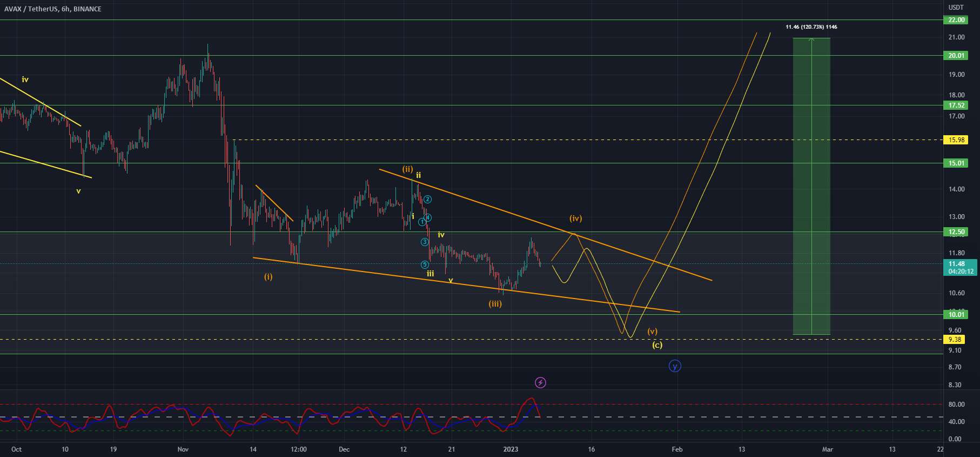Click the Mar date on time axis

[827, 449]
